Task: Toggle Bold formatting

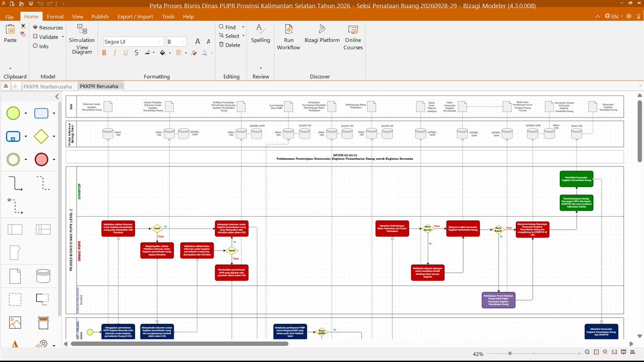Action: (x=104, y=53)
